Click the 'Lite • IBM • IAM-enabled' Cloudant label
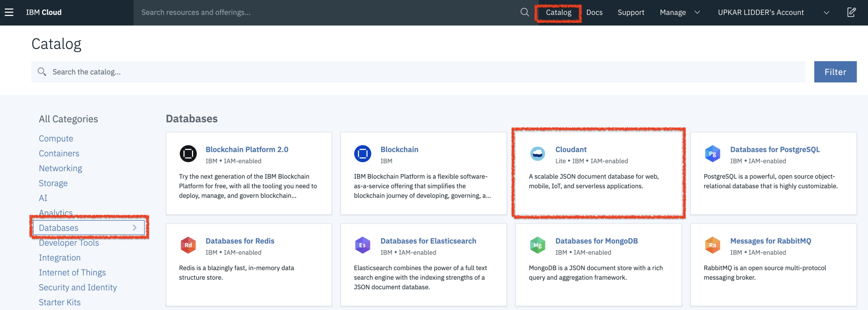The height and width of the screenshot is (310, 868). tap(592, 161)
